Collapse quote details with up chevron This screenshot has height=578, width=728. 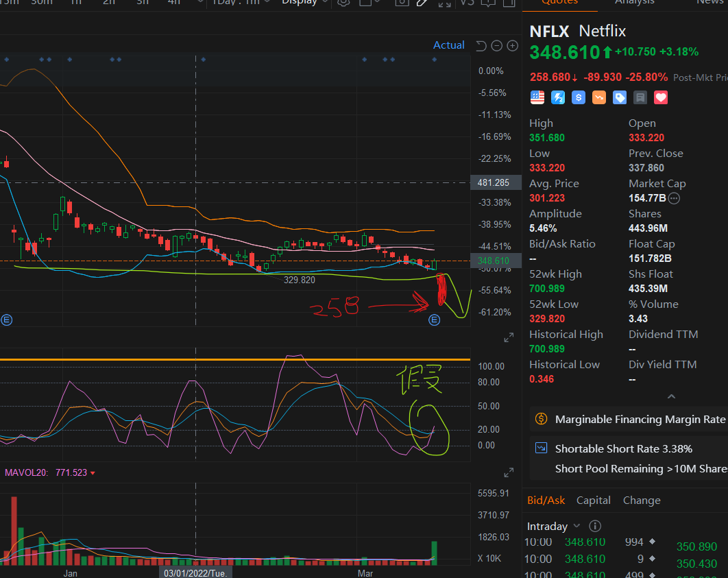pyautogui.click(x=671, y=396)
